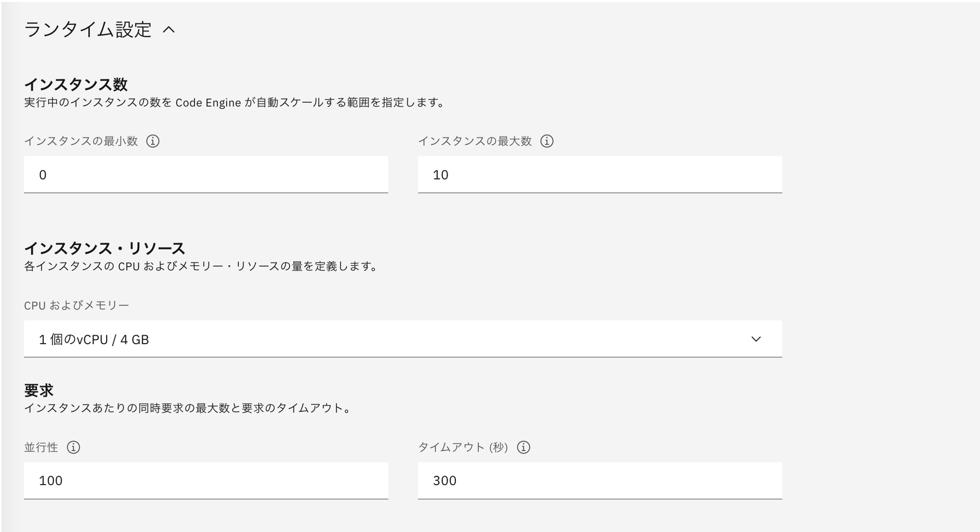Click the インスタンスの最小数 label
The height and width of the screenshot is (532, 980).
[81, 141]
